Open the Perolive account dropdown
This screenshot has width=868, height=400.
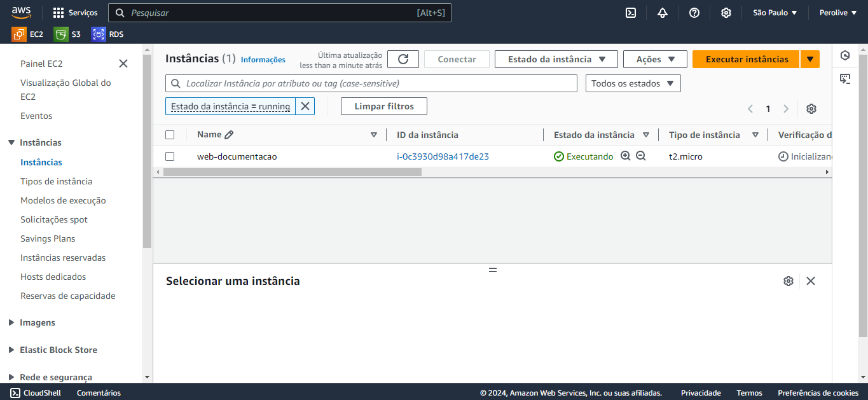[838, 13]
